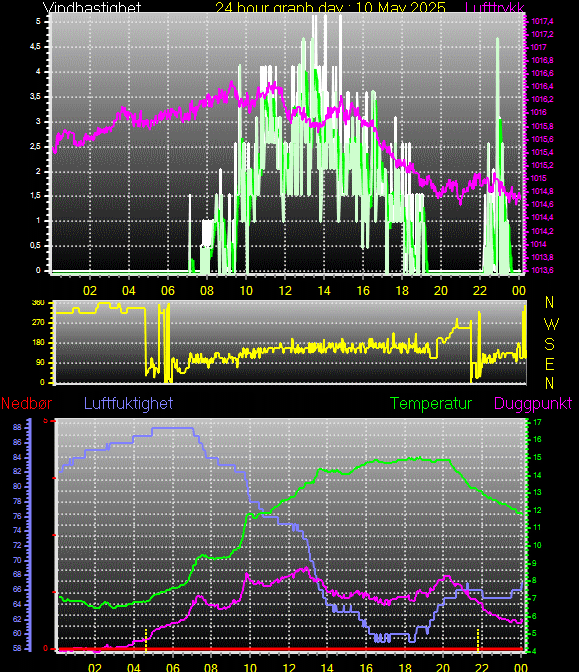
Task: Click the 00 hour label under the wind graph
Action: (519, 291)
